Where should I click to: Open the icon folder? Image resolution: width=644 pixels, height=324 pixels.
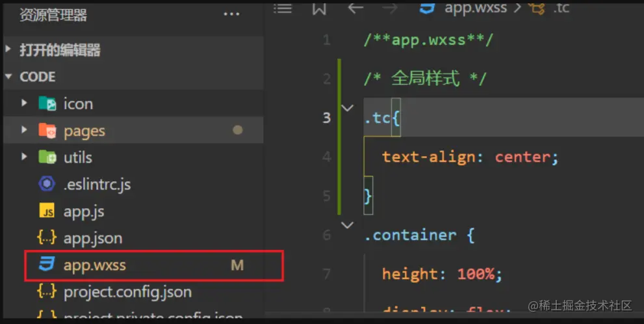(x=78, y=103)
